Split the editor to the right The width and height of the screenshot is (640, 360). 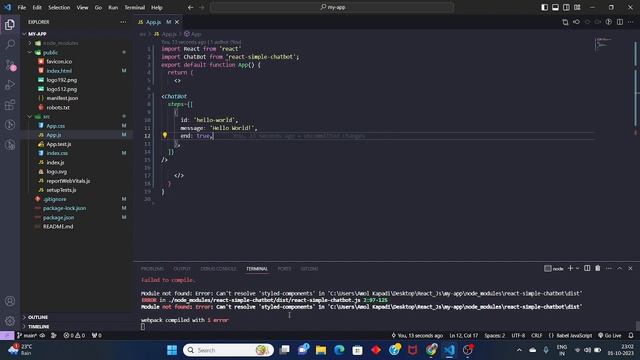point(620,22)
